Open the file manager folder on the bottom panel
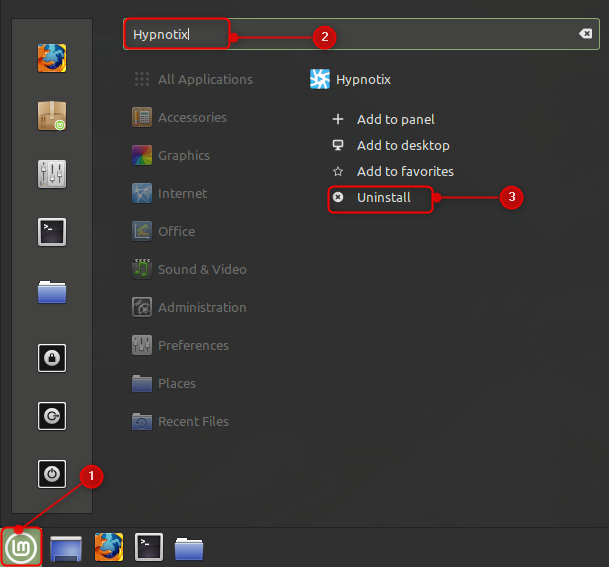 189,549
